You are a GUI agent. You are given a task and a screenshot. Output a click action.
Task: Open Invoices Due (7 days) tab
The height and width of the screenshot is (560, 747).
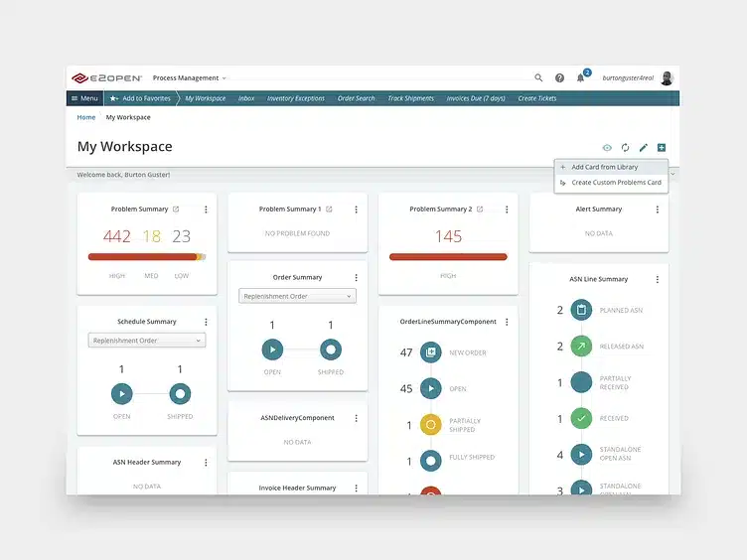[x=476, y=98]
